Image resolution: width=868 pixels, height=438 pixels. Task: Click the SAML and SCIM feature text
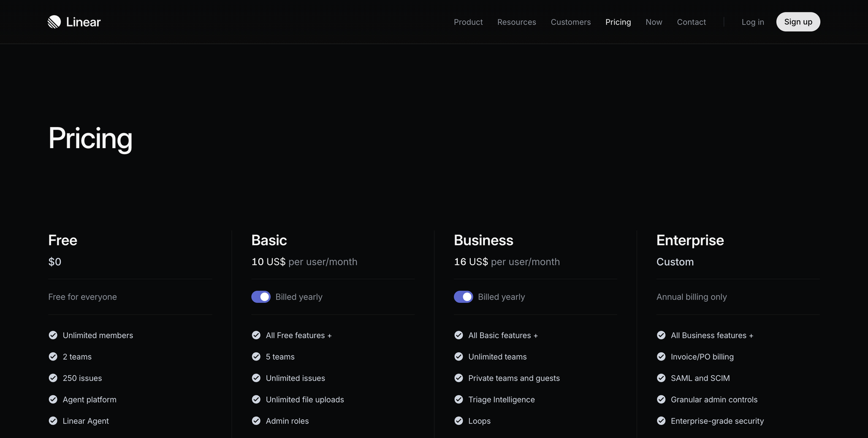point(700,378)
